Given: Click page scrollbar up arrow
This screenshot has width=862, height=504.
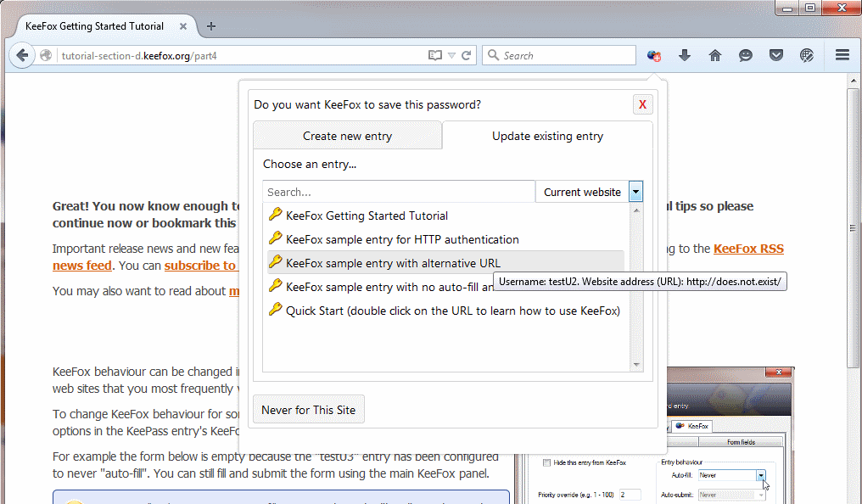Looking at the screenshot, I should [854, 81].
